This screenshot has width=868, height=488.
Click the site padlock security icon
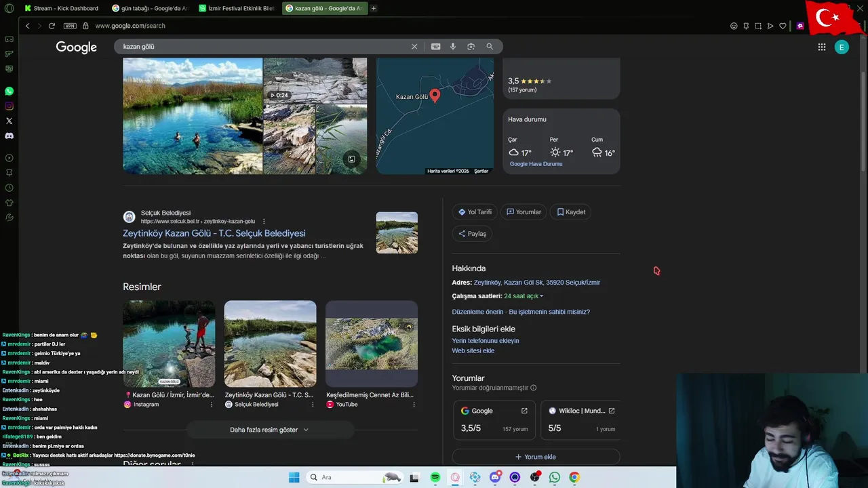coord(85,26)
